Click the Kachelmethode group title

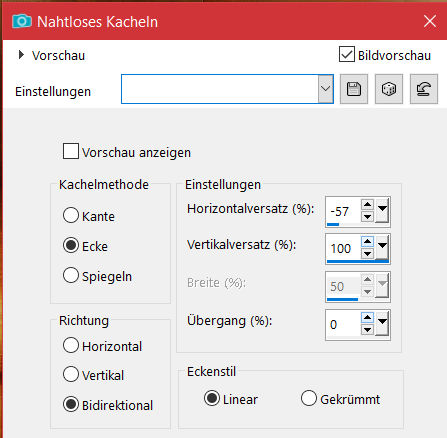104,184
